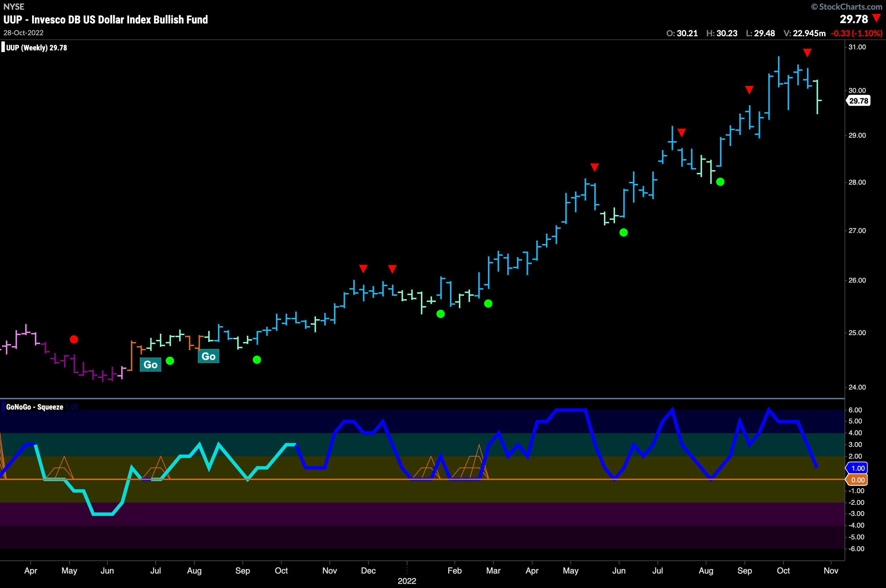This screenshot has height=588, width=886.
Task: Click the white 29.78 last-price tag on axis
Action: [x=858, y=100]
